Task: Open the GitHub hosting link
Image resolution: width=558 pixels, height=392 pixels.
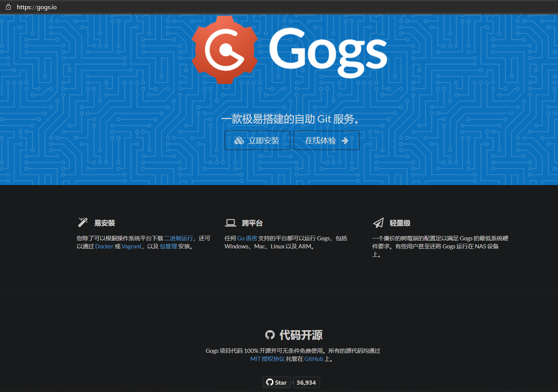Action: [x=314, y=359]
